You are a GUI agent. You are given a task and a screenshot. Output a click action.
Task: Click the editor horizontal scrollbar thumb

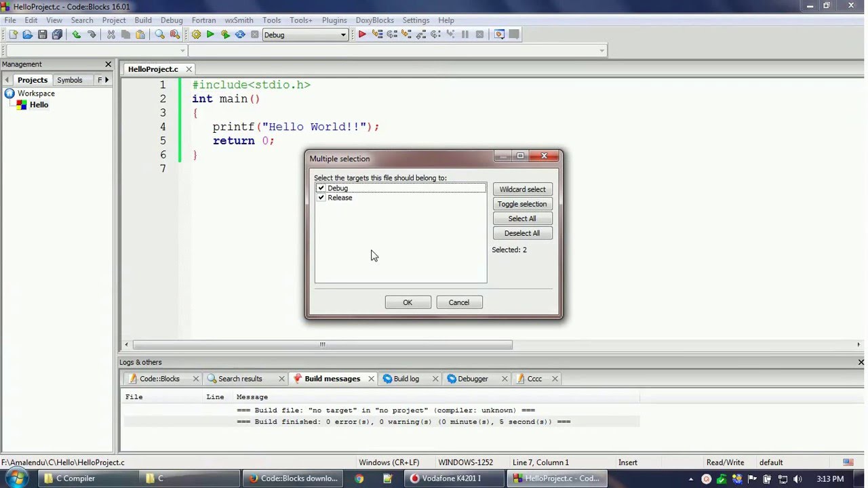coord(322,344)
